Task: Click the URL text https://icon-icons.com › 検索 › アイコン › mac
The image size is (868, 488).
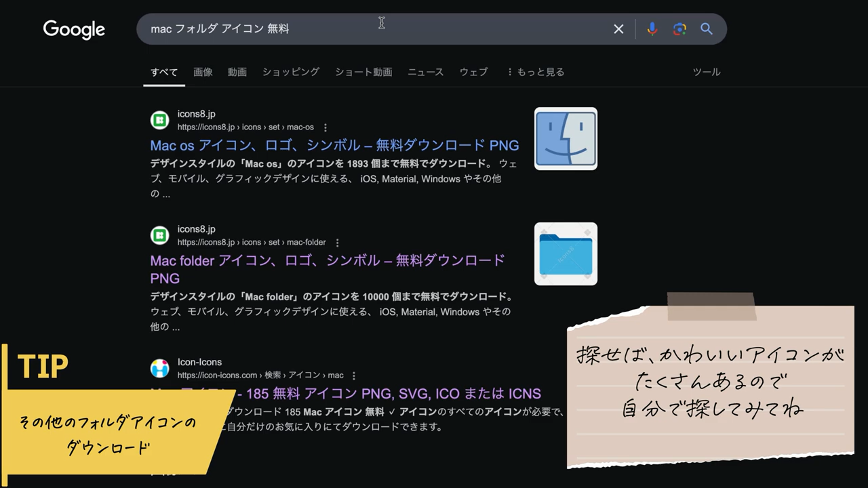Action: (260, 375)
